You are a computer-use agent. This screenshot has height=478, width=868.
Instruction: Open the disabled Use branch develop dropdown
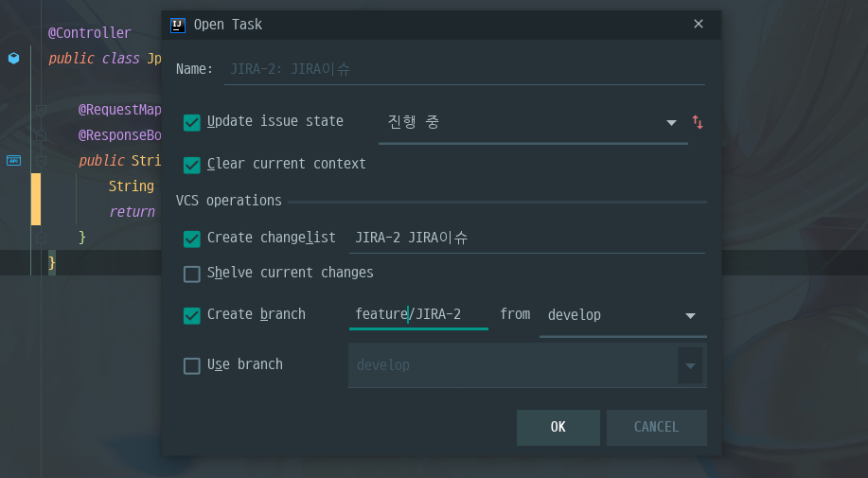click(x=527, y=365)
